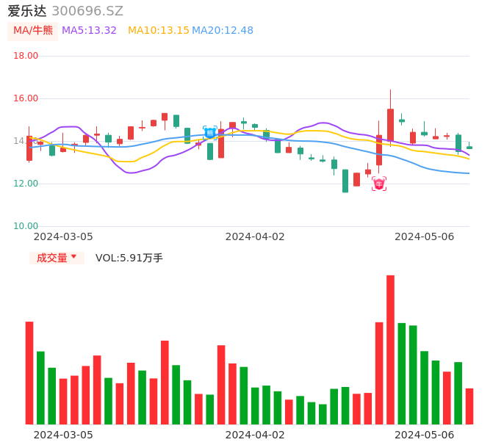The width and height of the screenshot is (504, 445).
Task: Click the tallest red volume bar
Action: pos(390,350)
